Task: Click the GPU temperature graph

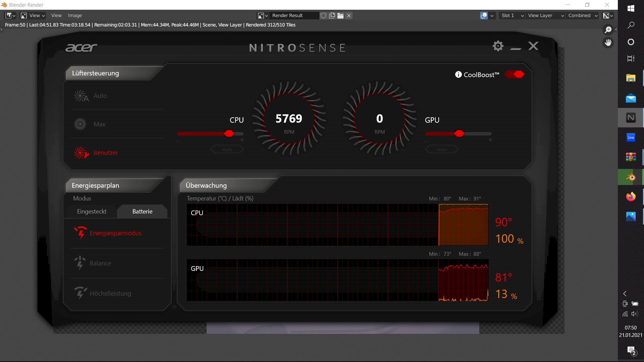Action: (337, 280)
